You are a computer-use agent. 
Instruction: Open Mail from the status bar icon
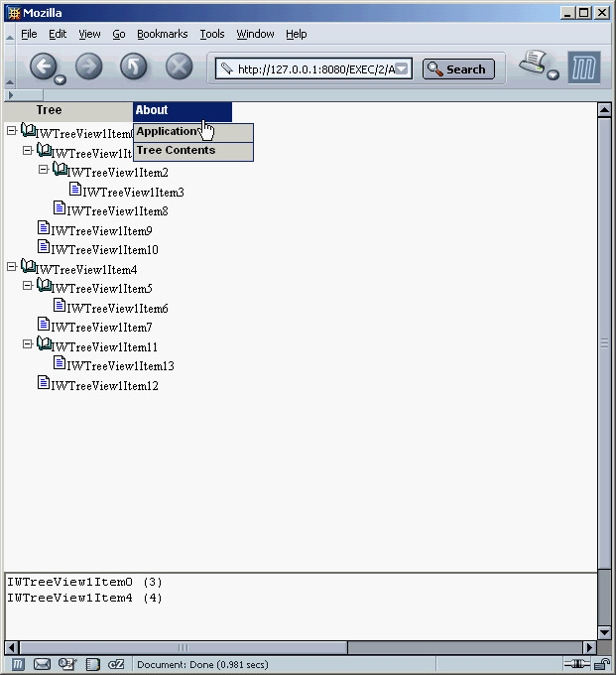43,664
